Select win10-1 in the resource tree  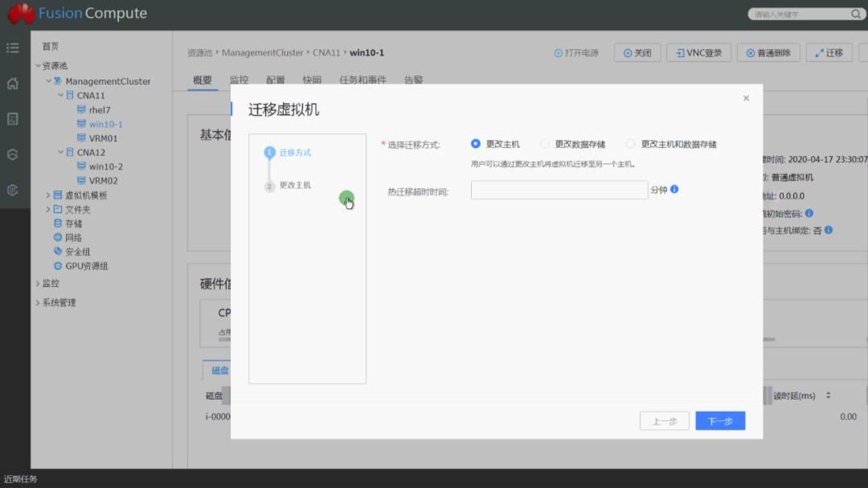106,124
